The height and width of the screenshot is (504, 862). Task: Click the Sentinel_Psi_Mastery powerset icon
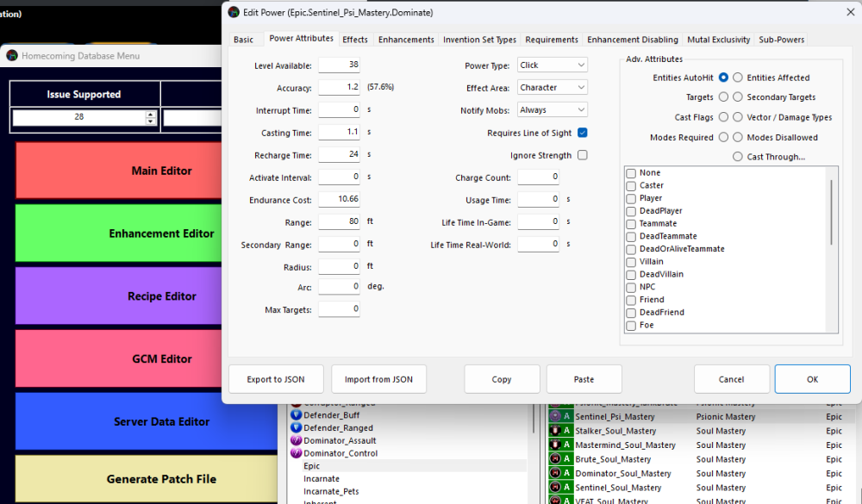tap(555, 417)
